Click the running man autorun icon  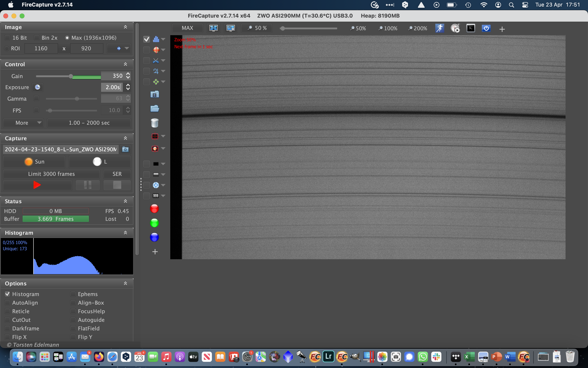[440, 28]
